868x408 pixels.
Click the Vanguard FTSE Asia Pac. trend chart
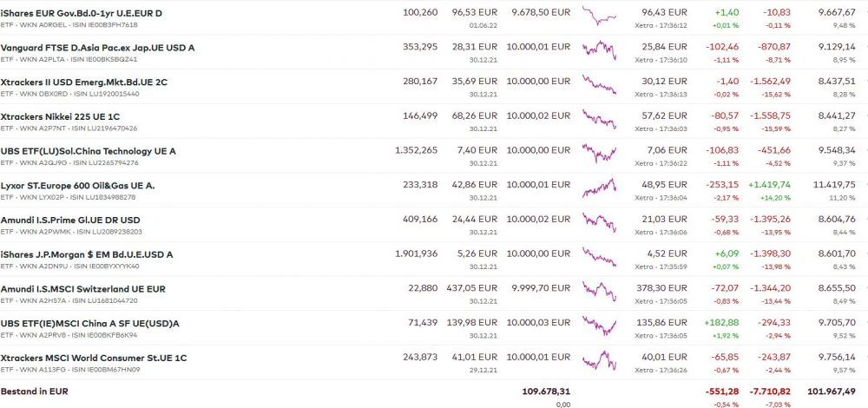(599, 50)
